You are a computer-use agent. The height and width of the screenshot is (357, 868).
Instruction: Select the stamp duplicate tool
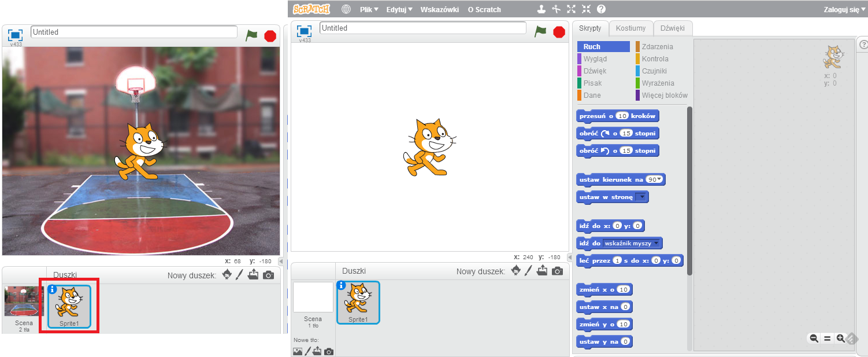tap(541, 9)
